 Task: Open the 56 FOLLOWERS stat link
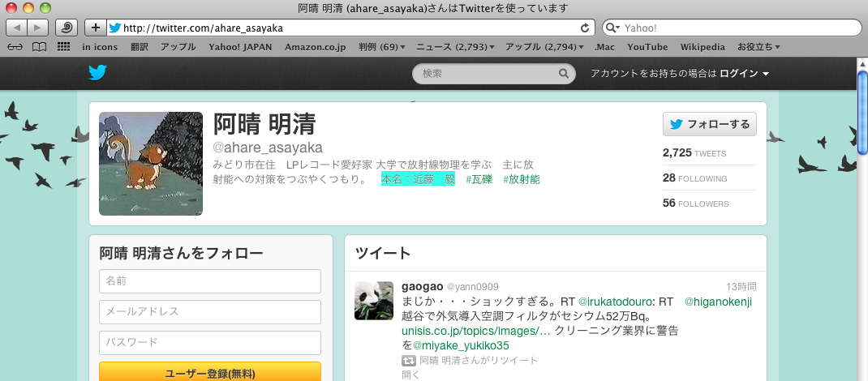(695, 203)
